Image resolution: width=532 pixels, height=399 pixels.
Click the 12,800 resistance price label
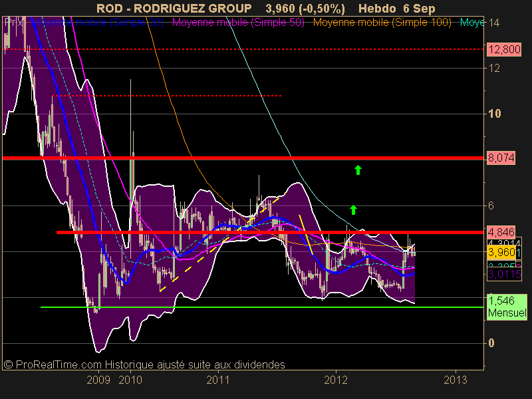(504, 49)
